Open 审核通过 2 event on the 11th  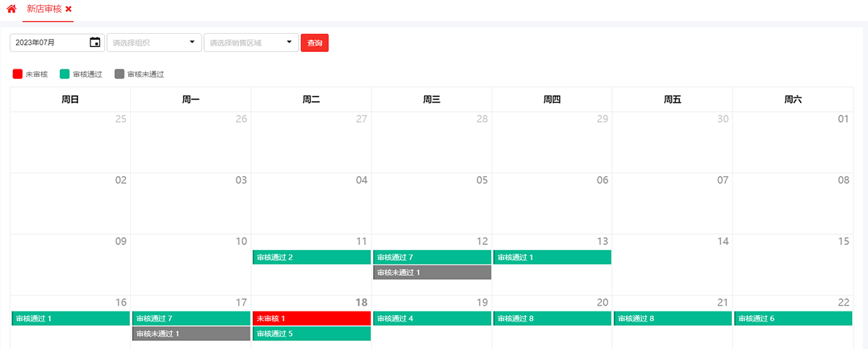point(312,257)
